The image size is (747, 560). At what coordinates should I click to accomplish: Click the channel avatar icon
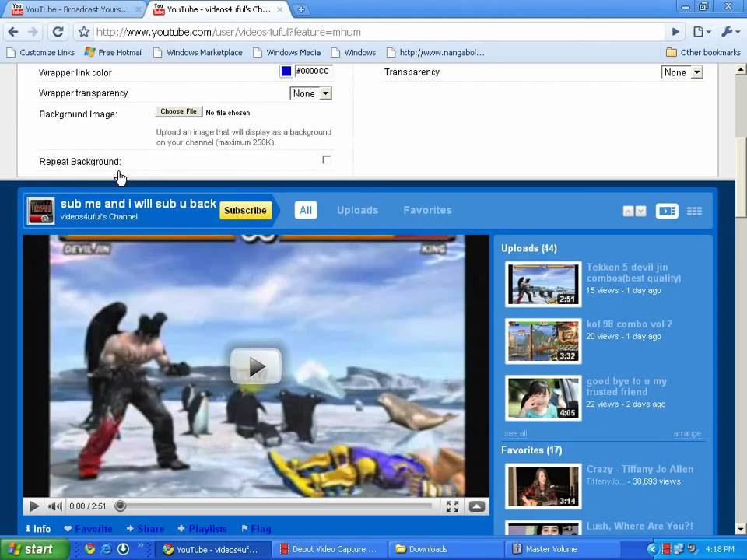click(x=40, y=211)
